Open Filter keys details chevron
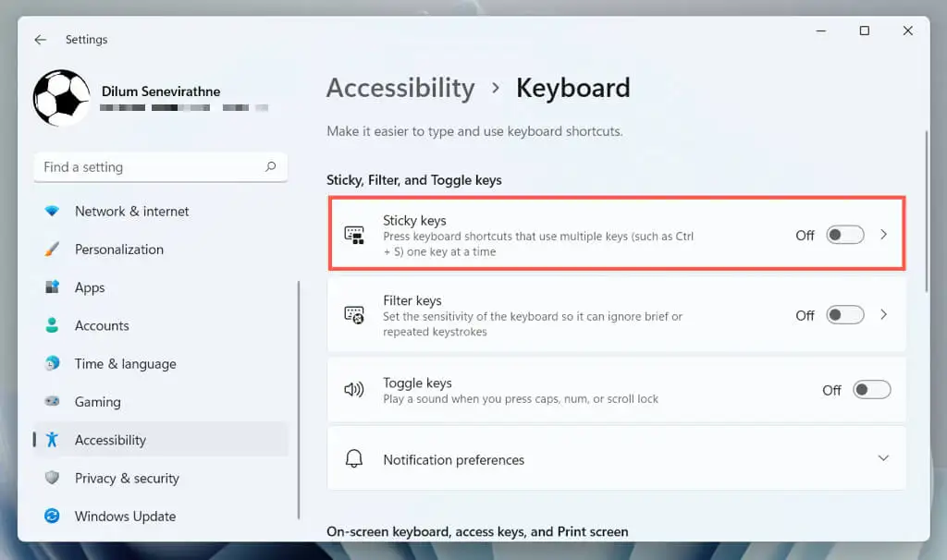This screenshot has height=560, width=947. point(883,315)
